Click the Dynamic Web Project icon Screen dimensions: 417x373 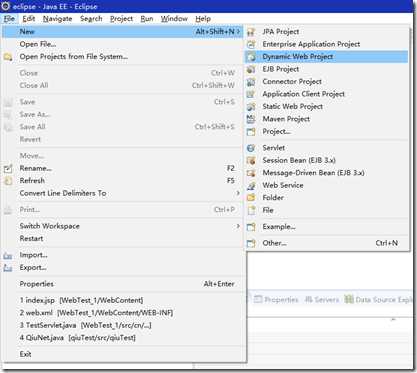click(251, 57)
